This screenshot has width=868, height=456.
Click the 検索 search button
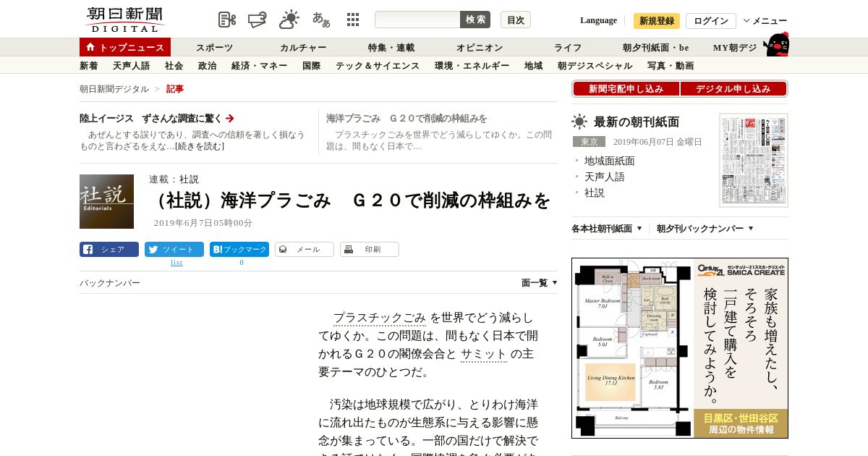(x=475, y=20)
